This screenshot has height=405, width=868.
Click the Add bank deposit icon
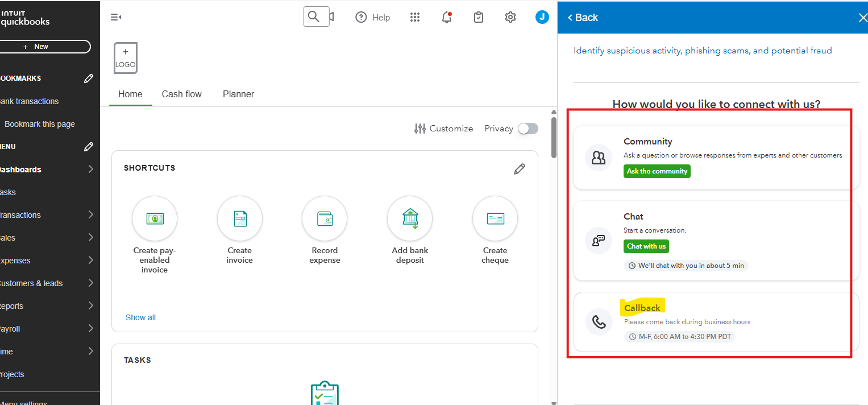[x=410, y=218]
